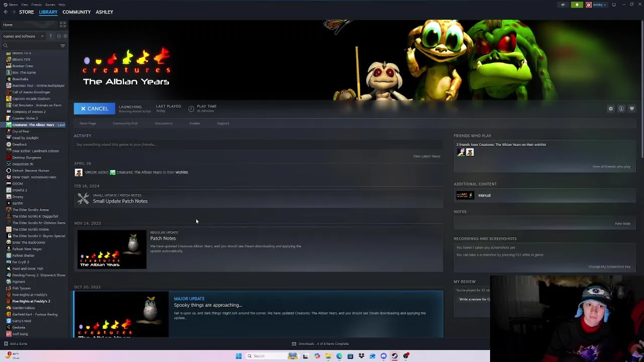Screen dimensions: 644x362
Task: Click the wrench icon of Small Update
Action: [x=83, y=199]
